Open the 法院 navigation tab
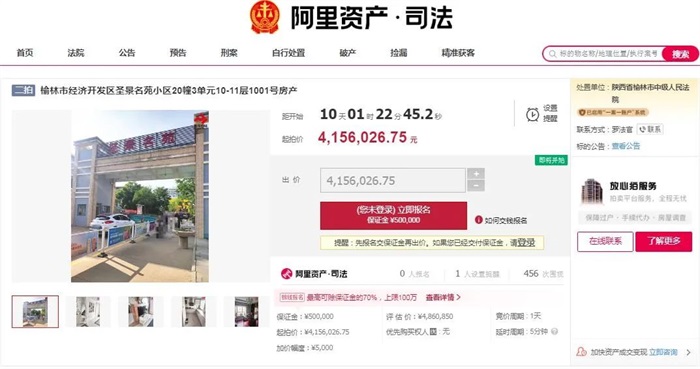Viewport: 700px width, 369px height. (76, 53)
